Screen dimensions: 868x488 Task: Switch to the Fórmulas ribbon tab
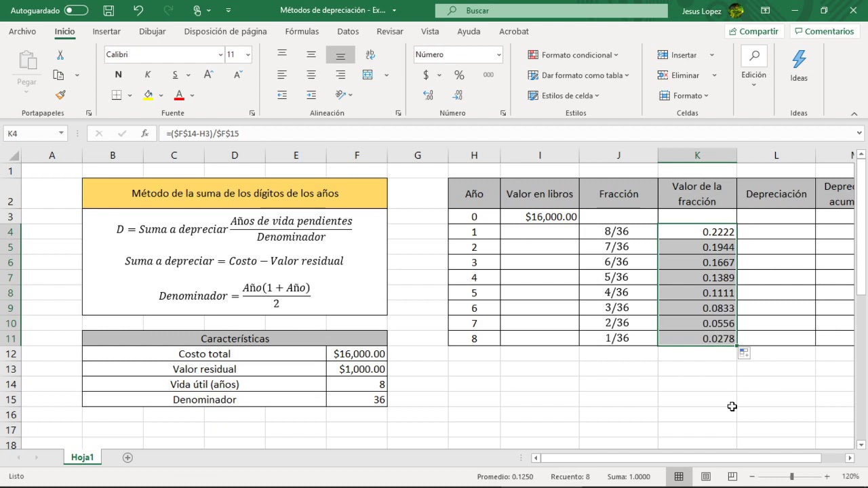pos(302,31)
